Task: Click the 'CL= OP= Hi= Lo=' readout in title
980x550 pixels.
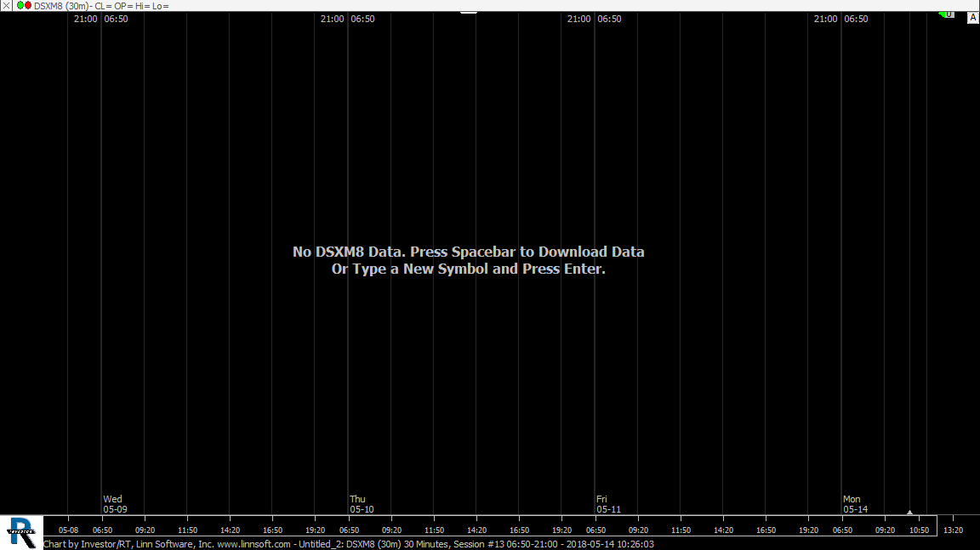Action: 132,6
